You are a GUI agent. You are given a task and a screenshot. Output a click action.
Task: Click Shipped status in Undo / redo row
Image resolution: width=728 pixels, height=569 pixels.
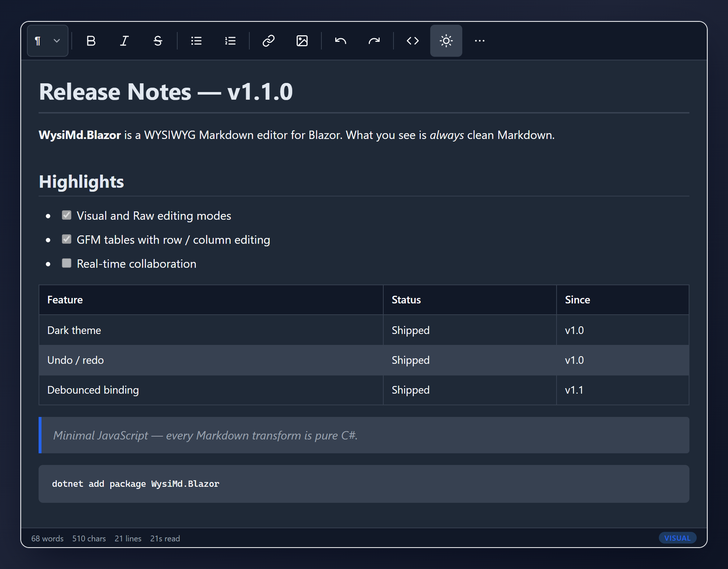[470, 360]
